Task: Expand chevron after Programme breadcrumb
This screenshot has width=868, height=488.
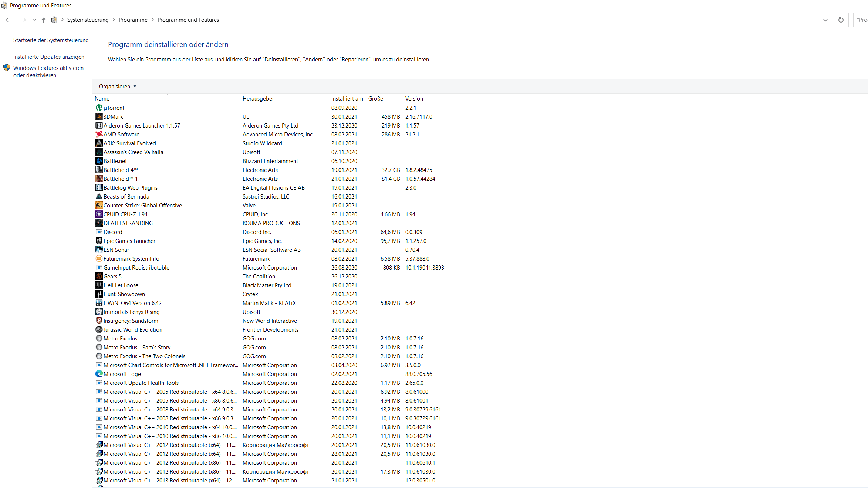Action: pyautogui.click(x=152, y=20)
